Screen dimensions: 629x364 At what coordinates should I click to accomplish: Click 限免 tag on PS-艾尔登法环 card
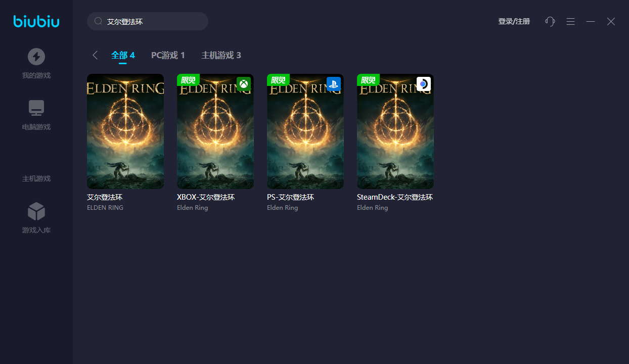pyautogui.click(x=278, y=80)
